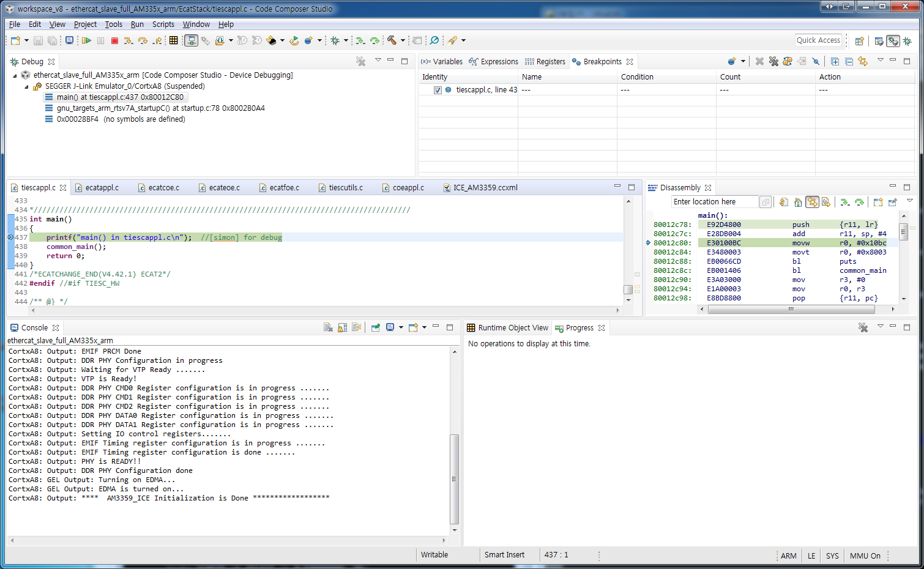Click the Clear Console icon
The height and width of the screenshot is (569, 924).
(328, 328)
